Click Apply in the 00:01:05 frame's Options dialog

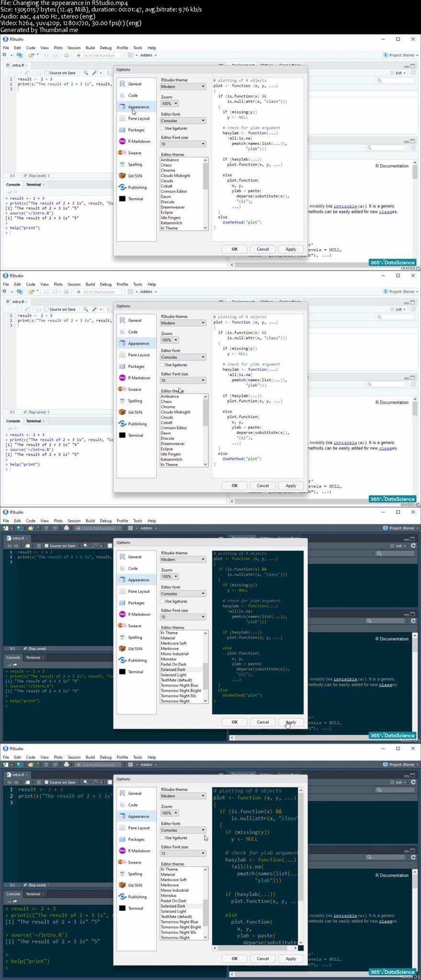click(291, 722)
